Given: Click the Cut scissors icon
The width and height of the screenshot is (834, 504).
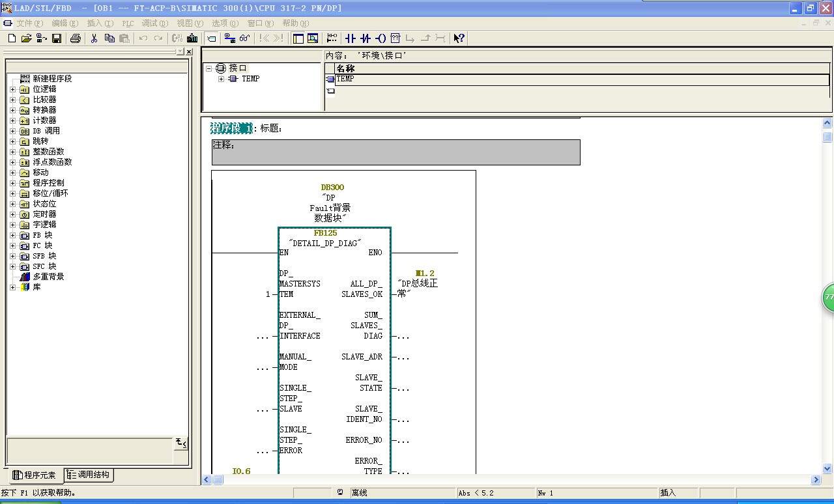Looking at the screenshot, I should coord(94,38).
